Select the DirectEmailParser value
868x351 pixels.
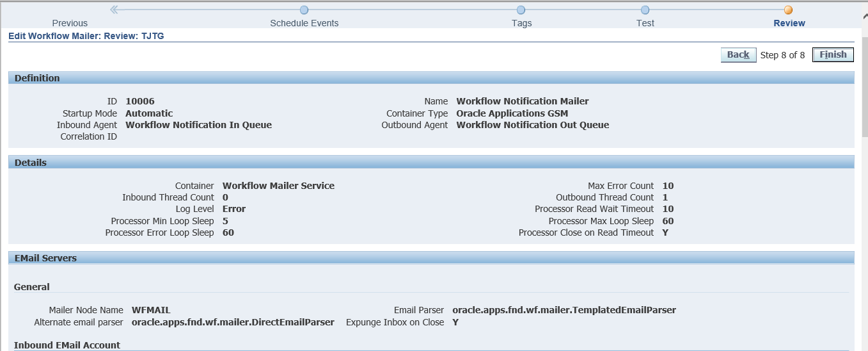pos(233,322)
